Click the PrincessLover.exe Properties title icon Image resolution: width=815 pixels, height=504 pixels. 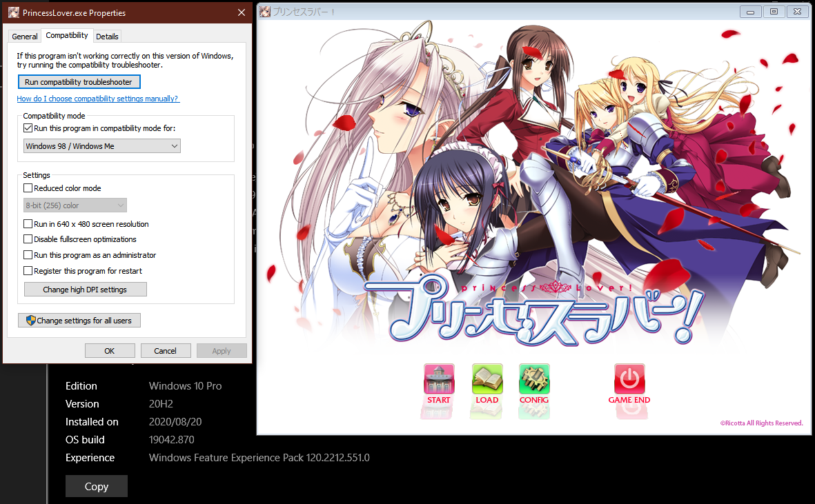pyautogui.click(x=14, y=12)
